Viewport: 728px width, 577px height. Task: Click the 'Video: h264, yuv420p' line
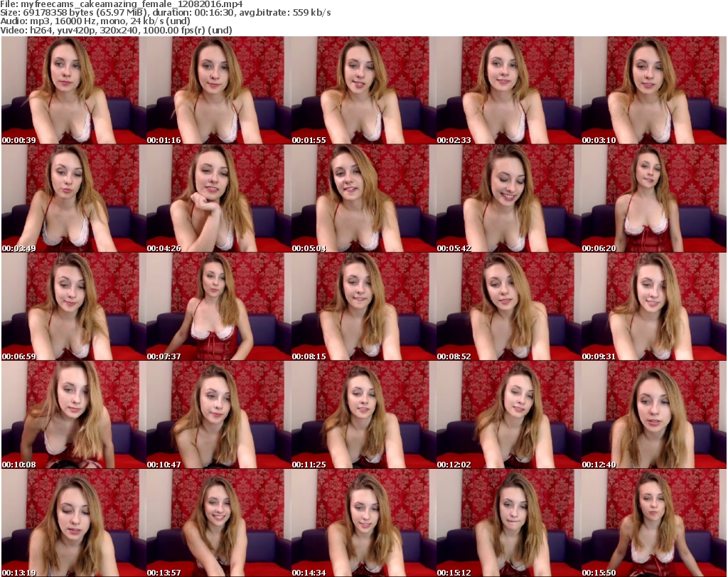(x=116, y=30)
